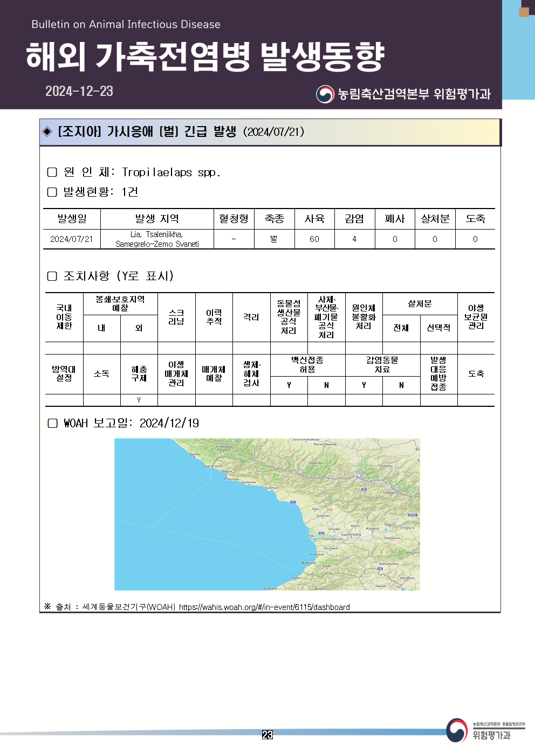
Task: Click the 사육 column header
Action: pos(314,219)
